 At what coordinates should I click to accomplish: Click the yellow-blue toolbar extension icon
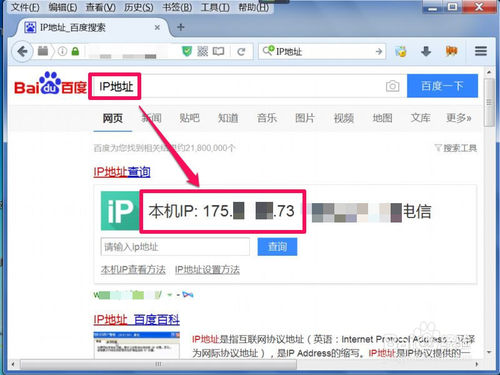[401, 51]
